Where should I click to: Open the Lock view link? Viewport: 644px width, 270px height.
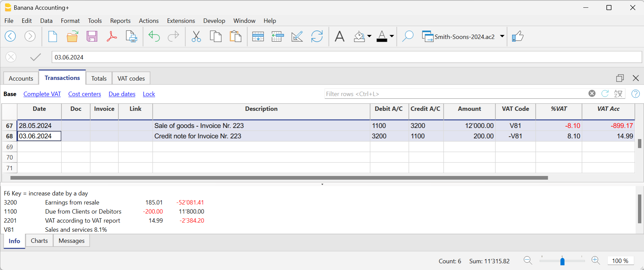point(149,94)
